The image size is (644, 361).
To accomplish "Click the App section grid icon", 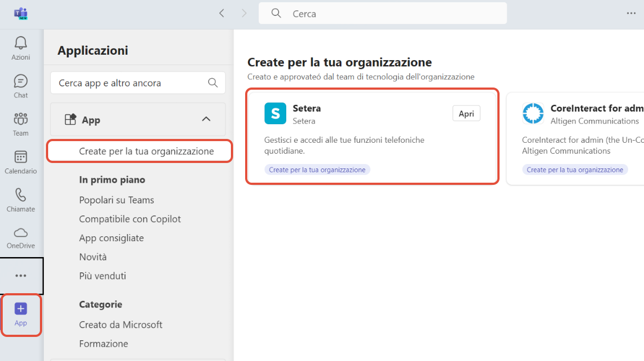I will coord(70,119).
